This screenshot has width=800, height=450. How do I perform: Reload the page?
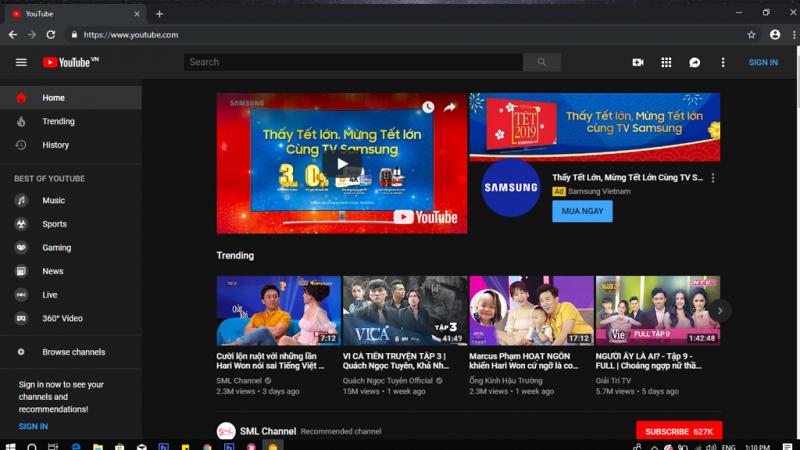[51, 35]
